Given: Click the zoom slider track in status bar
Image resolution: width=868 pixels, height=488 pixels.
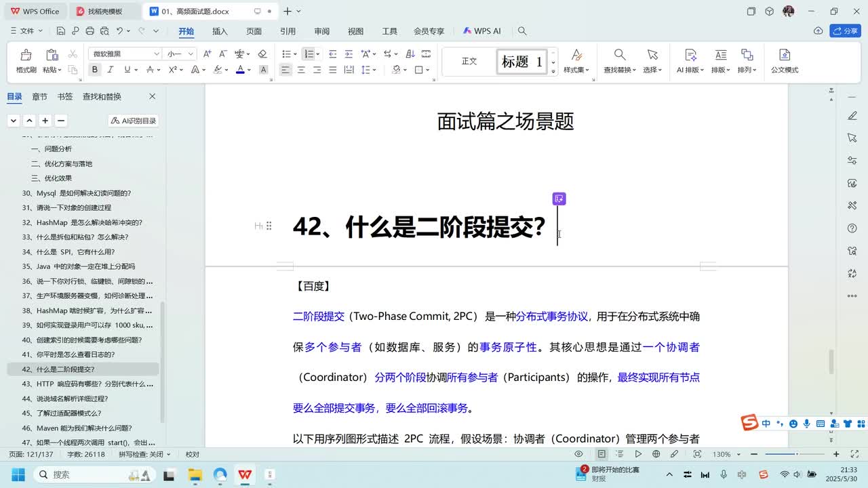Looking at the screenshot, I should click(794, 454).
